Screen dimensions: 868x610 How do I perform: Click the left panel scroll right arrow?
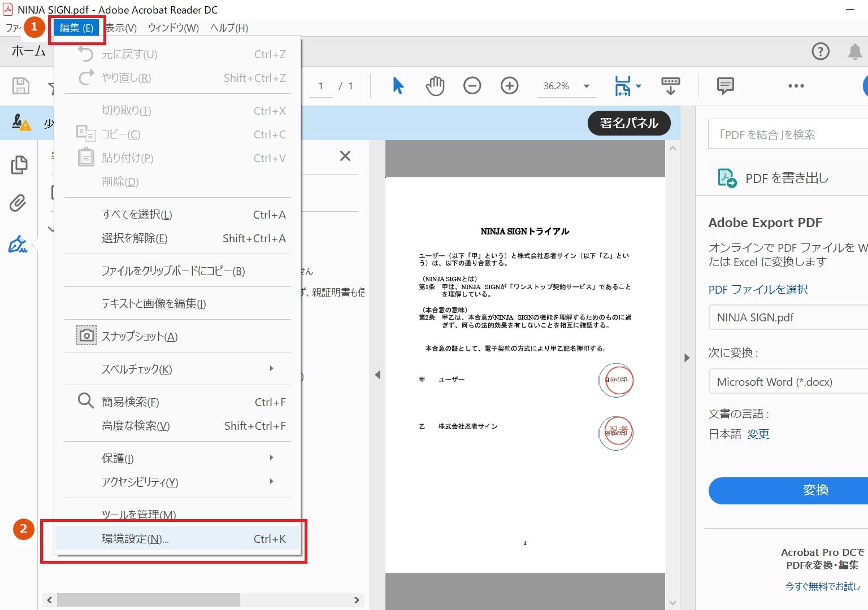356,600
